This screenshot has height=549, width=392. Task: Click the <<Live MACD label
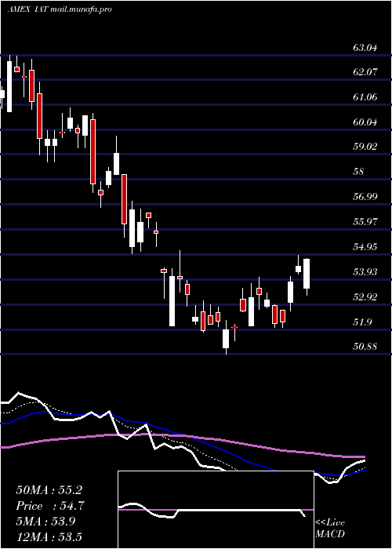[x=330, y=528]
